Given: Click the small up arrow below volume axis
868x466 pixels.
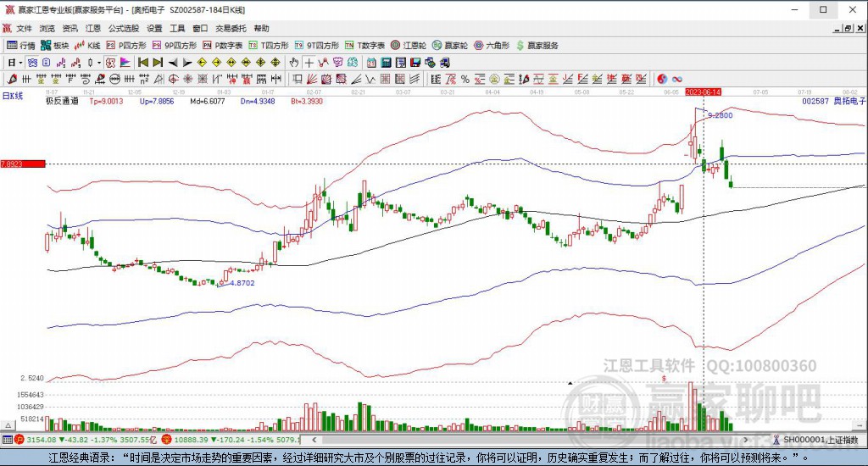Looking at the screenshot, I should pos(8,425).
